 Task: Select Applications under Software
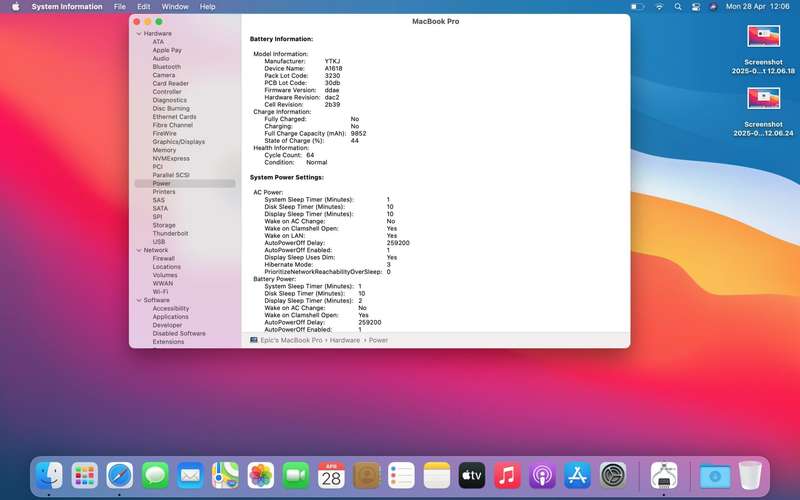(170, 317)
